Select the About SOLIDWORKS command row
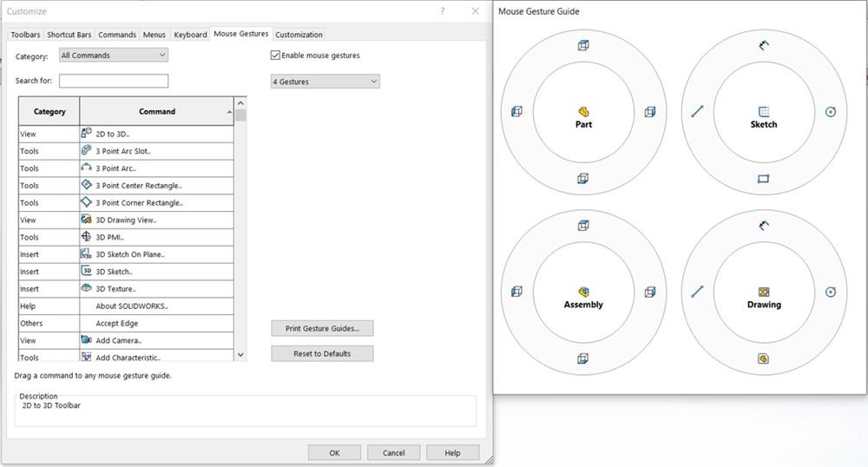868x467 pixels. tap(126, 306)
